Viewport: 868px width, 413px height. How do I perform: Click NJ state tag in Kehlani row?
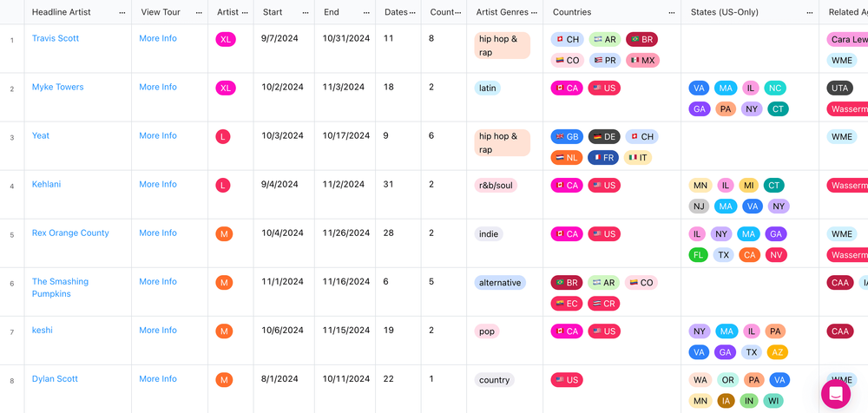tap(699, 206)
